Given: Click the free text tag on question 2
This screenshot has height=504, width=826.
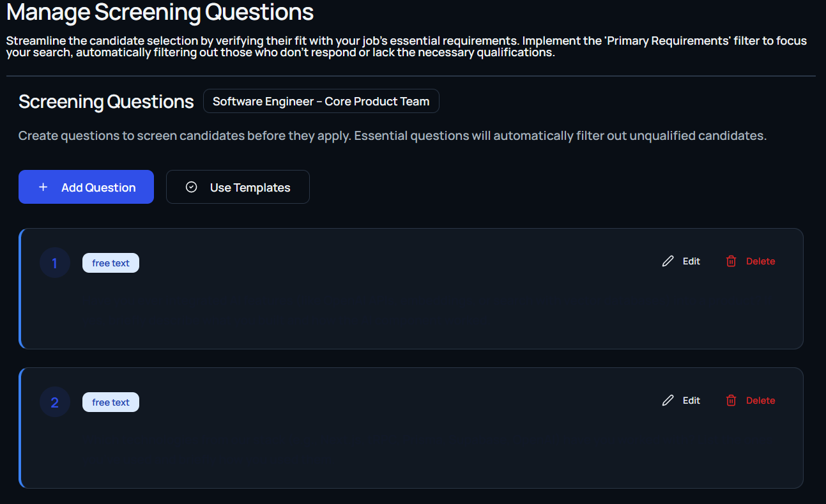Looking at the screenshot, I should coord(111,402).
